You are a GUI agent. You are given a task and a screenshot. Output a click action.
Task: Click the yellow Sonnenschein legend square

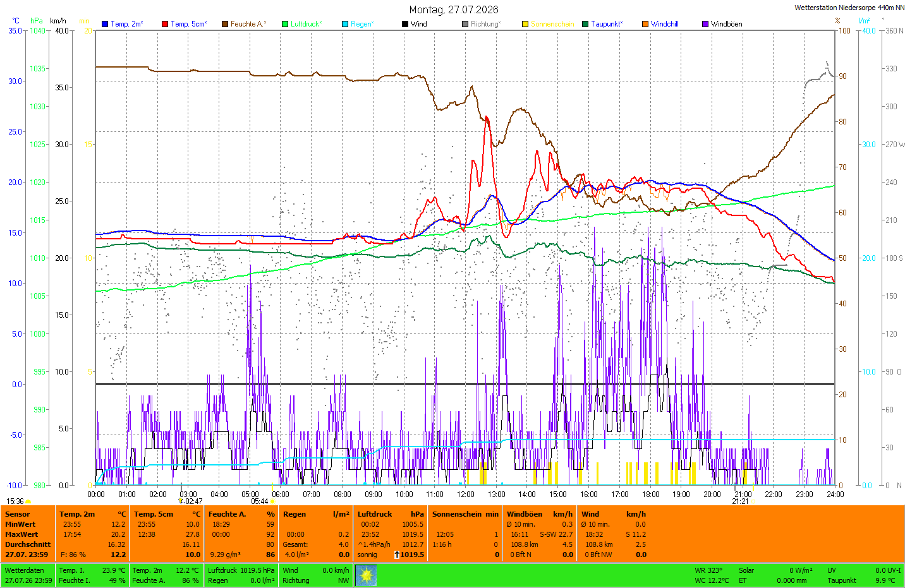525,24
